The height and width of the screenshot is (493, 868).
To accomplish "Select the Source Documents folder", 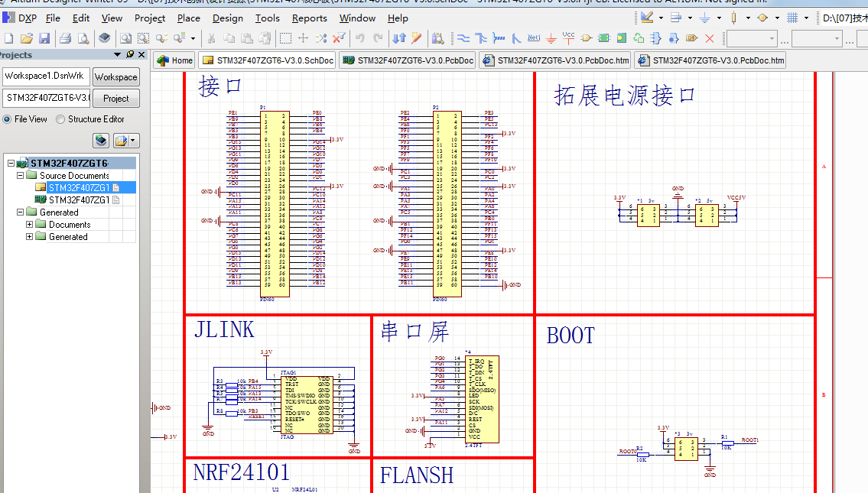I will 74,175.
